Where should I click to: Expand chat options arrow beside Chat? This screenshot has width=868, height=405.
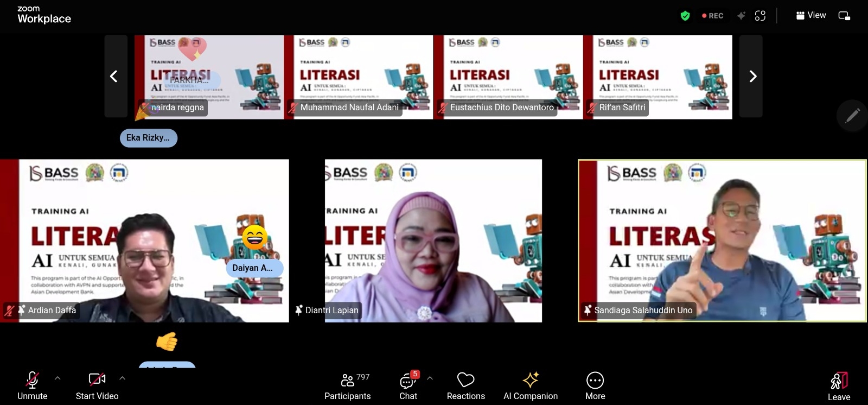coord(430,378)
